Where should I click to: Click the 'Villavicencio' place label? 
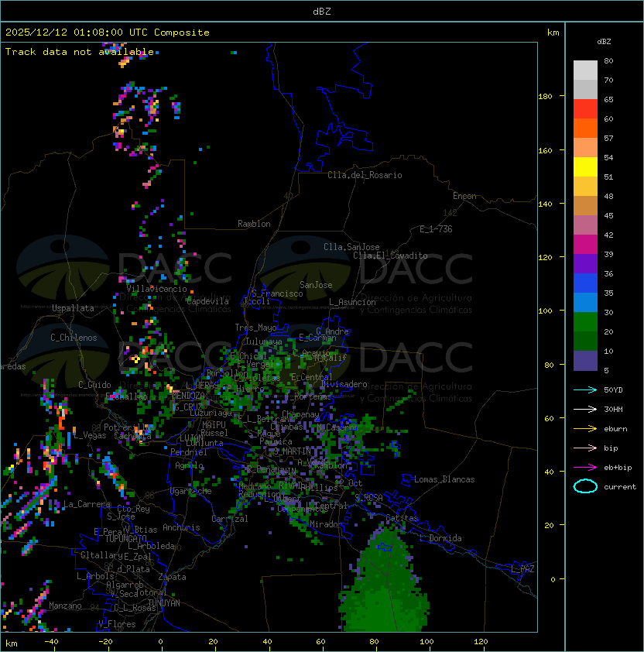pos(156,289)
